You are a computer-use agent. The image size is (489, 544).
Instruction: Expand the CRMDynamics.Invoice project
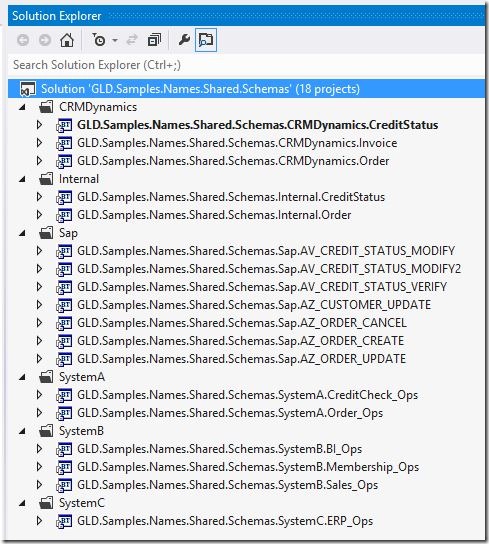(39, 143)
